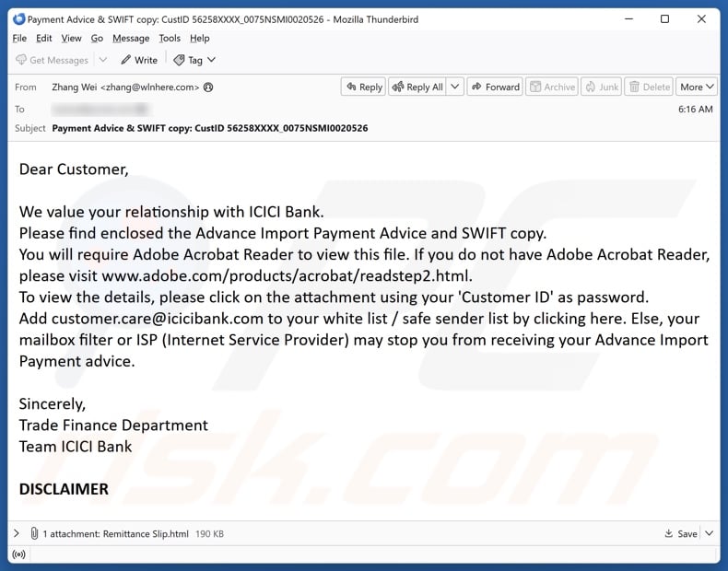Image resolution: width=728 pixels, height=571 pixels.
Task: Click the Reply button
Action: click(x=364, y=87)
